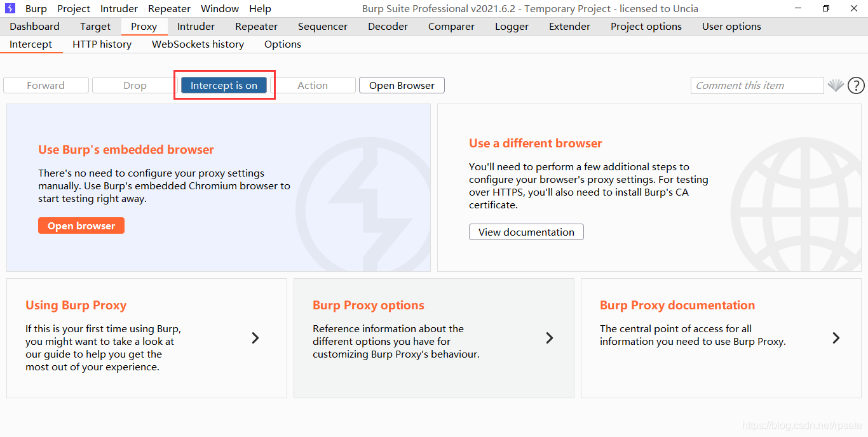Maximize the Burp Suite window
Image resolution: width=868 pixels, height=437 pixels.
click(x=826, y=8)
